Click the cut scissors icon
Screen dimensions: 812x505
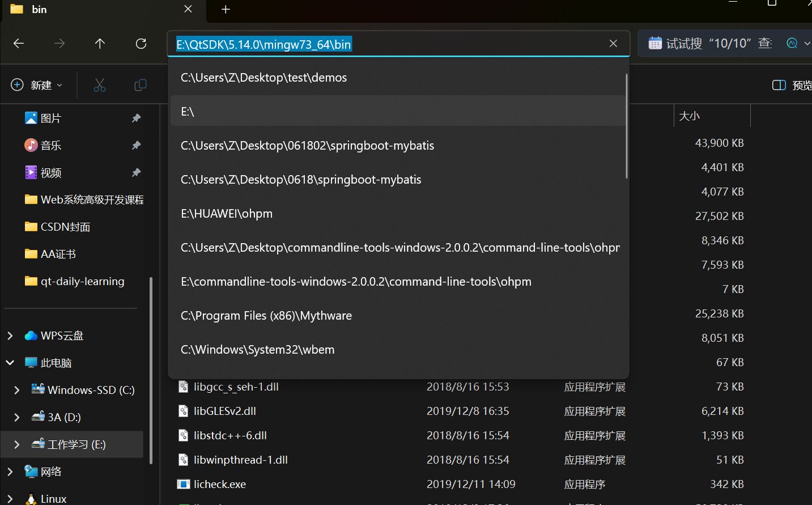[100, 85]
